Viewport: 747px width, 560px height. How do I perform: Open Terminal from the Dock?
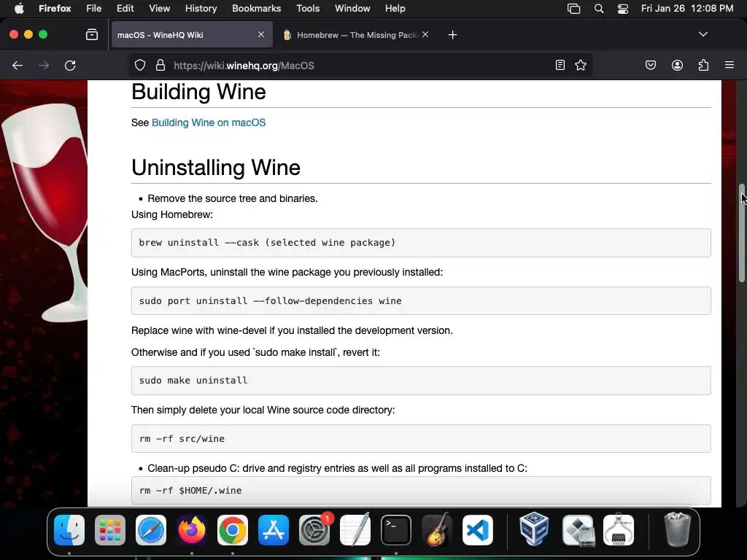pyautogui.click(x=396, y=530)
